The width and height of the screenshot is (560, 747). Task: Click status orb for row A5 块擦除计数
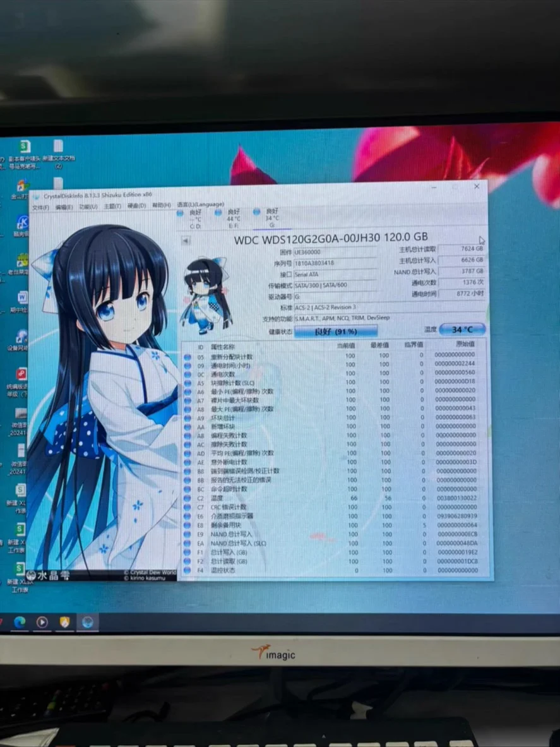[187, 383]
